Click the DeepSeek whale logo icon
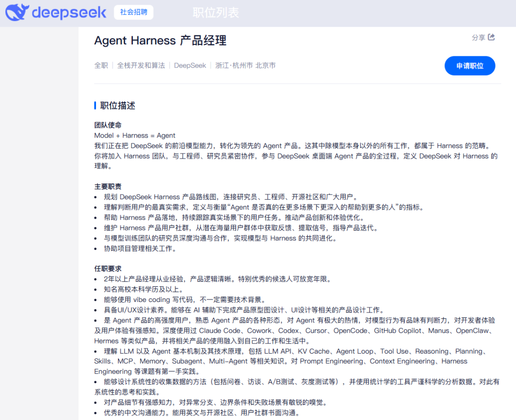 pyautogui.click(x=17, y=12)
